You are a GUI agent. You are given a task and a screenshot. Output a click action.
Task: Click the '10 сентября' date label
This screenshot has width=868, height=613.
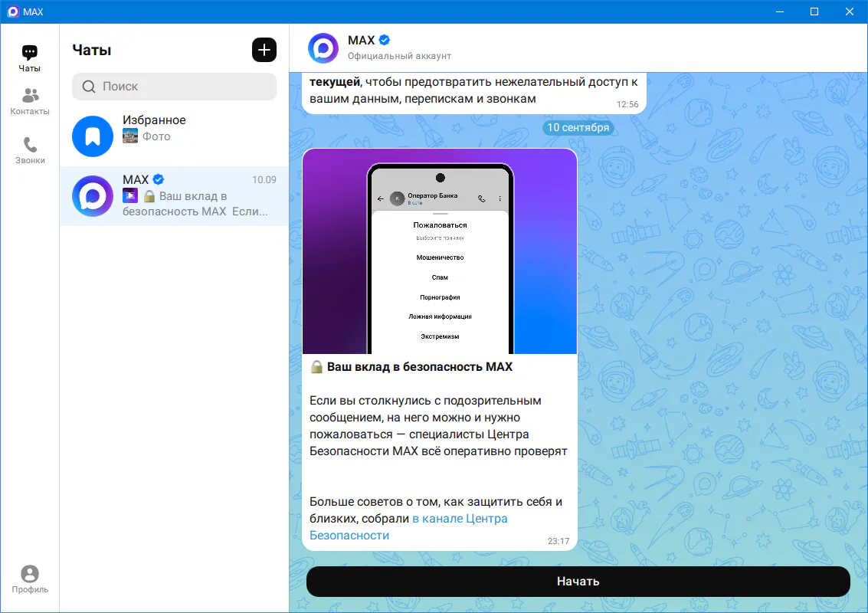tap(576, 127)
